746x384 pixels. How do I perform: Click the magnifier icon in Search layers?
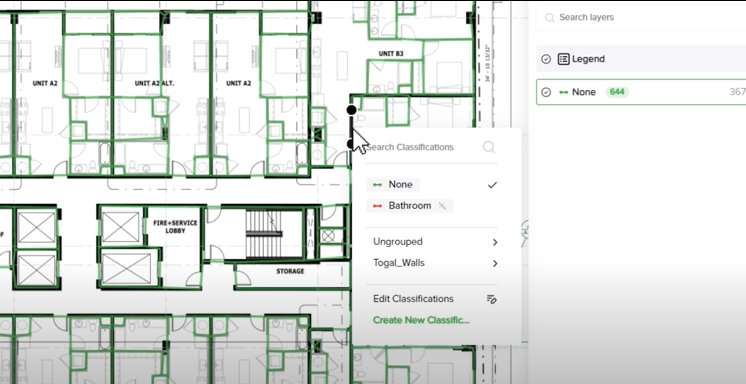(x=549, y=18)
